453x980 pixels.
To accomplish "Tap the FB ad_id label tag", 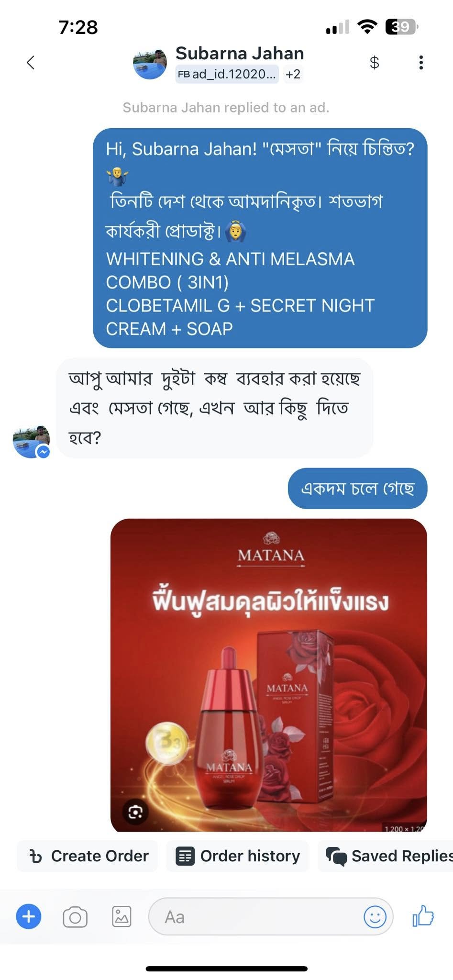I will 227,74.
